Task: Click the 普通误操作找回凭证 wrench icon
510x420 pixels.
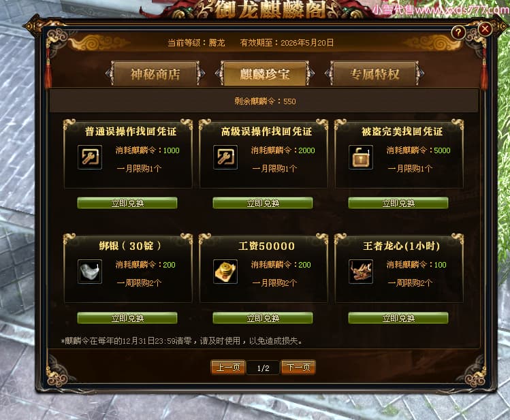Action: pos(90,157)
